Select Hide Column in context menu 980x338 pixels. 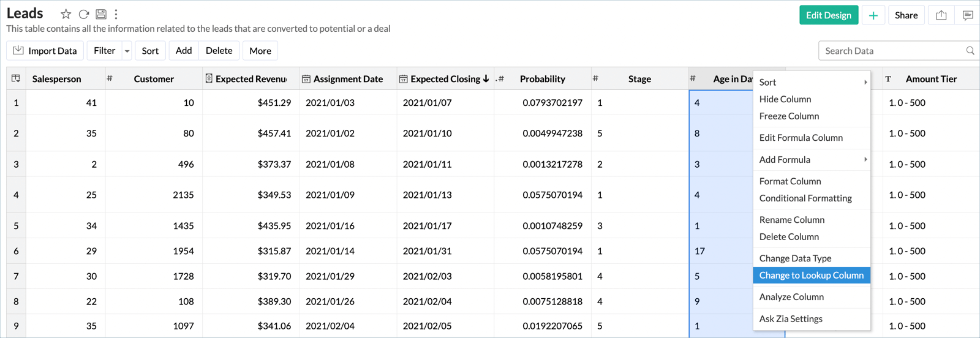785,99
